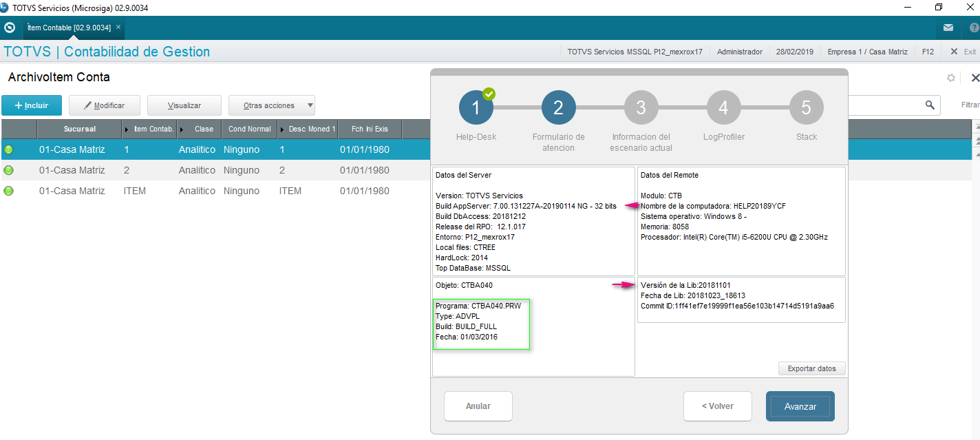Click 'Nombre de la computadora: HELP20189YCF' line

(x=713, y=206)
